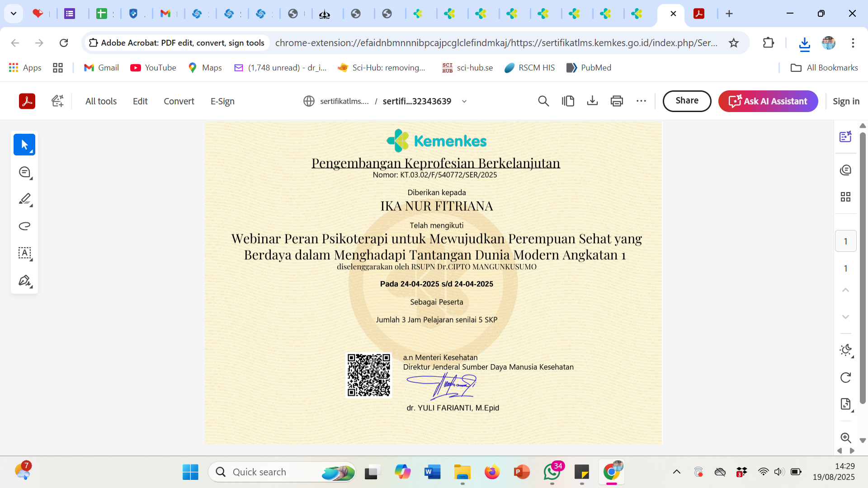Open the Fill & Sign pen tool
The width and height of the screenshot is (868, 488).
point(24,281)
